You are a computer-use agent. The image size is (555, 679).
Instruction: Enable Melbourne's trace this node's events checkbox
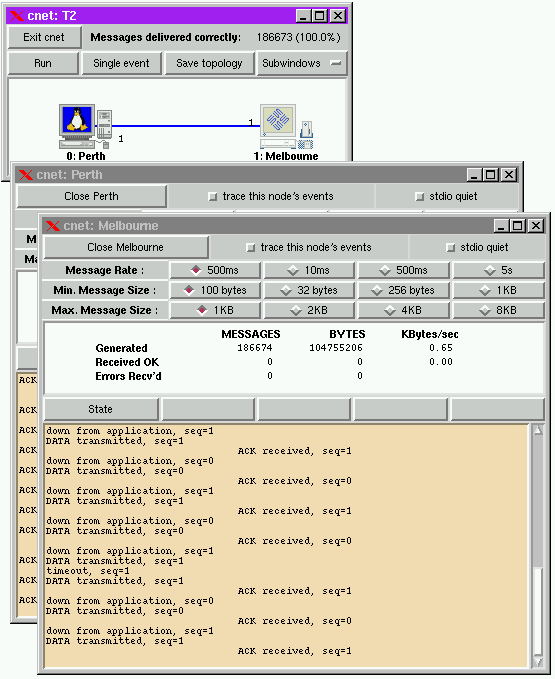coord(250,248)
